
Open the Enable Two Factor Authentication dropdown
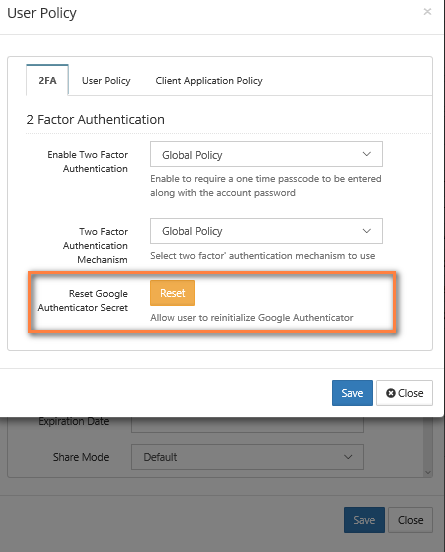[266, 154]
